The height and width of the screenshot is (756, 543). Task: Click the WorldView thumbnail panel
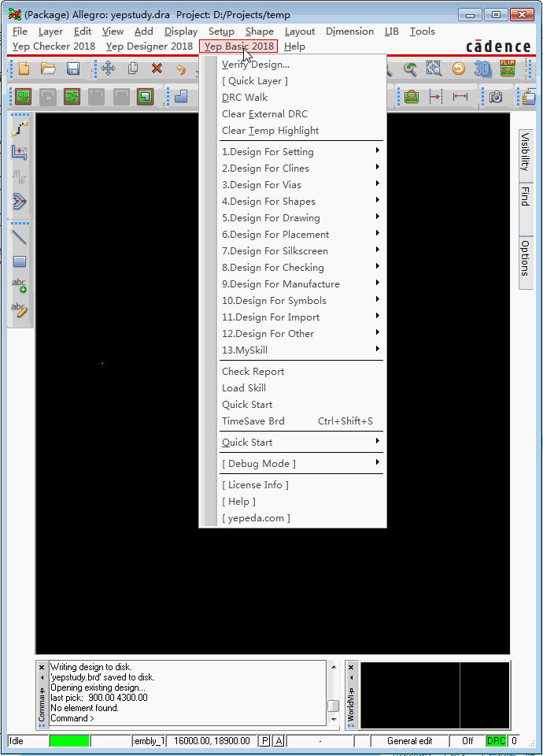(x=434, y=695)
